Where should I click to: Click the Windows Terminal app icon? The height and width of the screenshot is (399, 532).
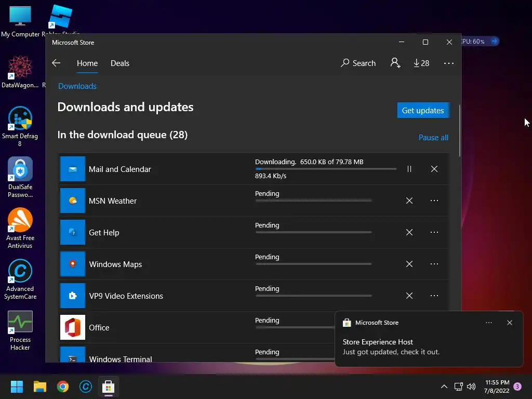73,354
